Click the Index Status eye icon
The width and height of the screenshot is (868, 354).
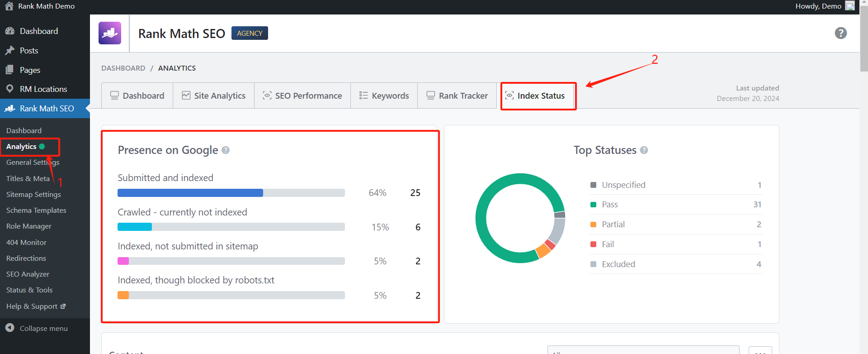point(509,96)
